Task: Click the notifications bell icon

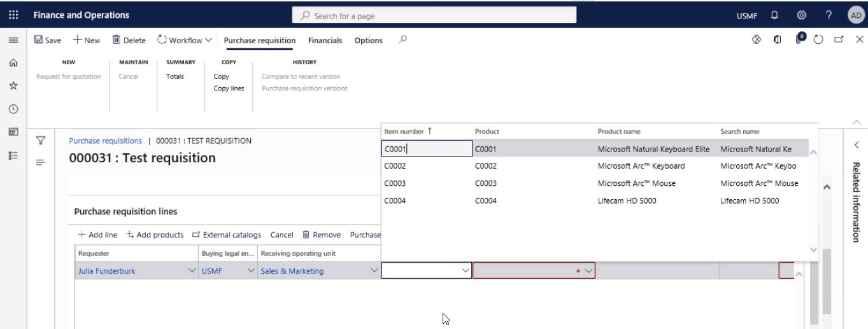Action: click(775, 15)
